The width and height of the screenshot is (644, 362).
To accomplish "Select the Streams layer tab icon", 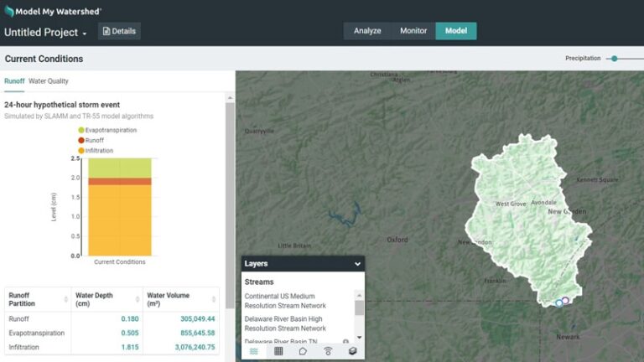I will click(254, 351).
